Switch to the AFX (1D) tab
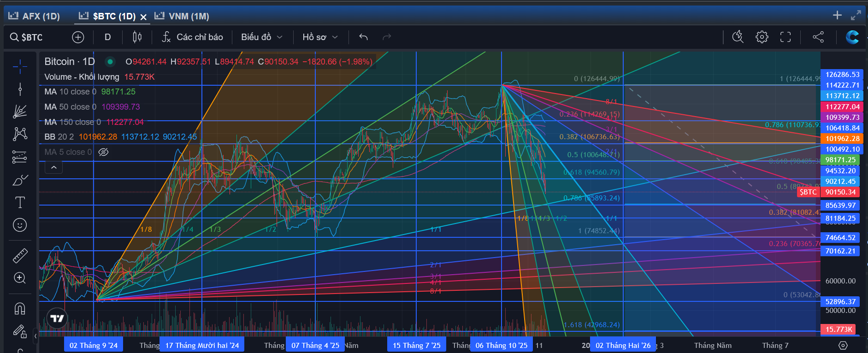This screenshot has height=353, width=868. (x=35, y=16)
